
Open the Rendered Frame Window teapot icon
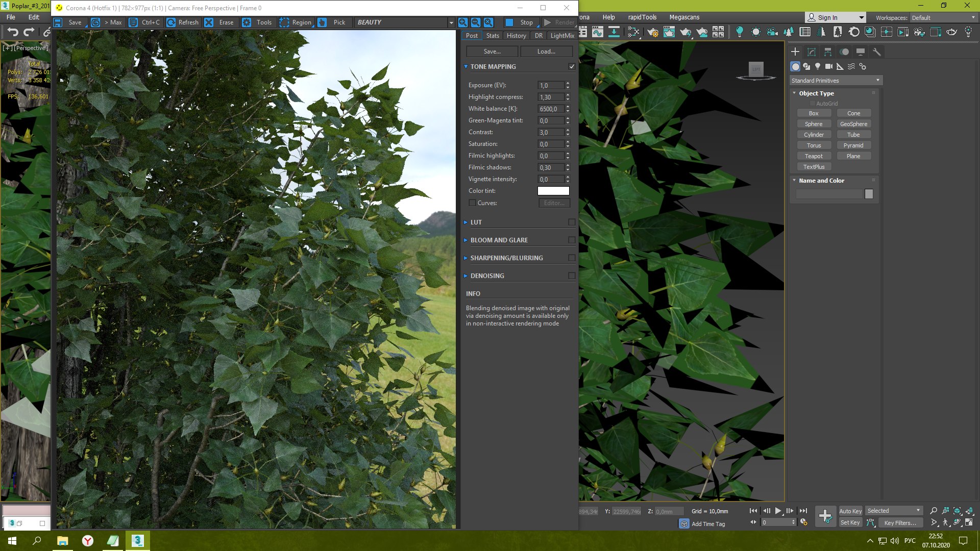(669, 32)
